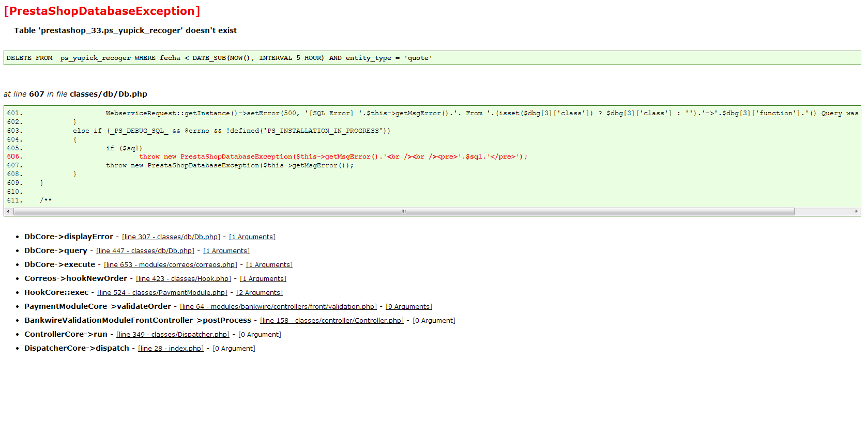The image size is (868, 423).
Task: Click BankwireValidationModuleFrontController->postProcess trace entry
Action: [x=138, y=320]
